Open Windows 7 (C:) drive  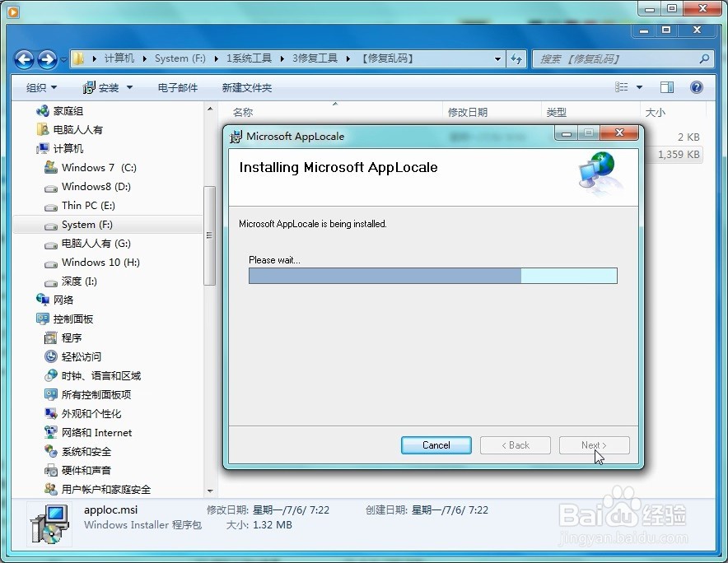(91, 168)
